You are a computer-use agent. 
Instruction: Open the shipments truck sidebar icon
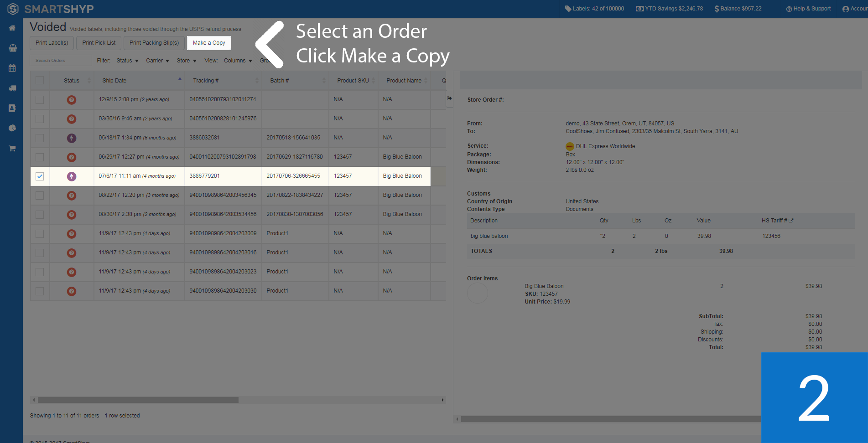tap(12, 88)
